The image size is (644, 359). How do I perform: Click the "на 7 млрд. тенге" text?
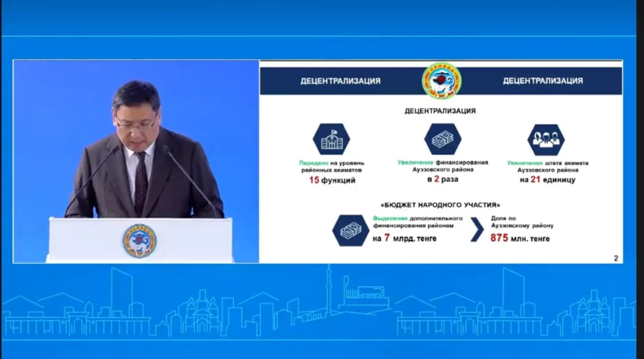(404, 239)
